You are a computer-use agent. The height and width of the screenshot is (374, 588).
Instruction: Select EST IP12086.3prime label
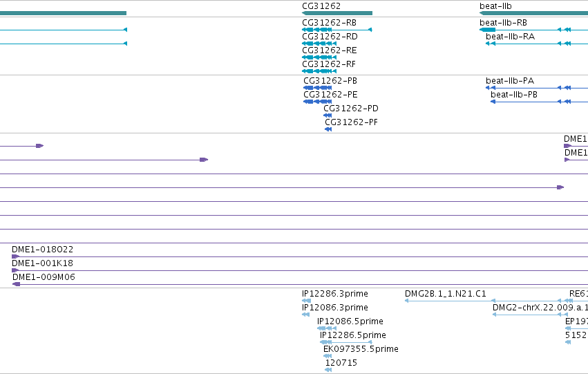(x=335, y=308)
